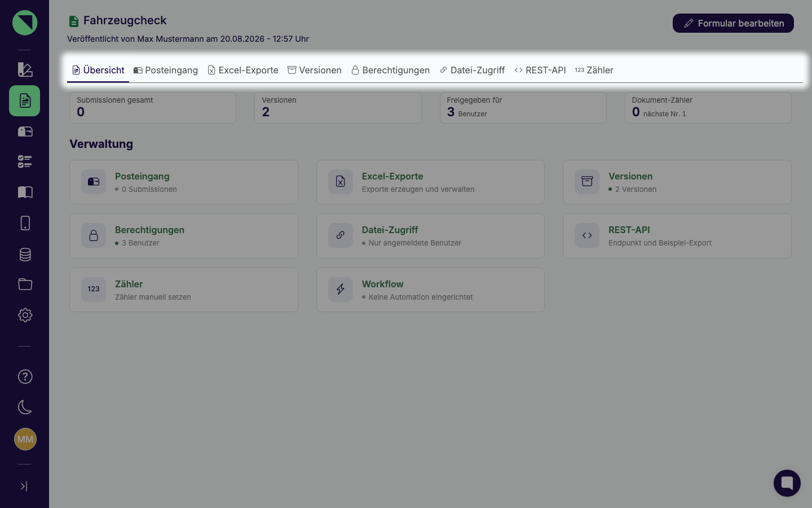The image size is (812, 508).
Task: Select the highlighted forms document icon in sidebar
Action: click(x=25, y=101)
